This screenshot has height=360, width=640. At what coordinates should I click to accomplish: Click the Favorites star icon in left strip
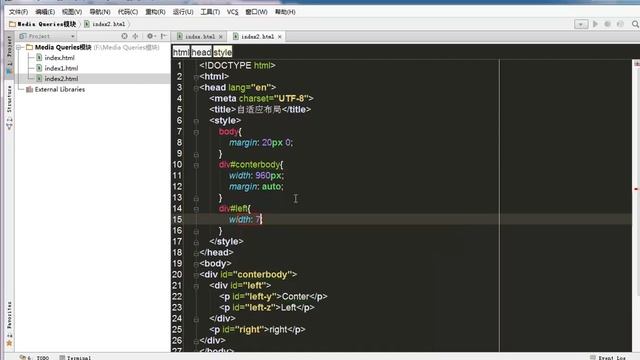click(9, 344)
